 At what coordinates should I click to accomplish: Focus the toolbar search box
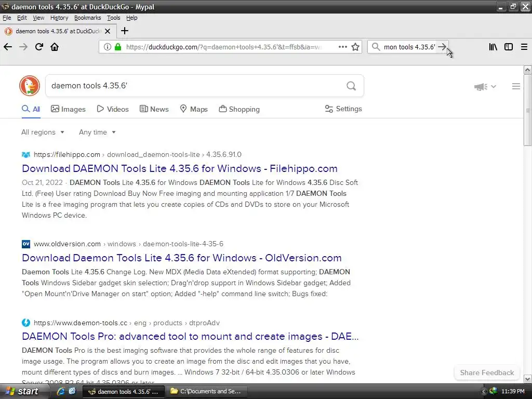pos(409,47)
